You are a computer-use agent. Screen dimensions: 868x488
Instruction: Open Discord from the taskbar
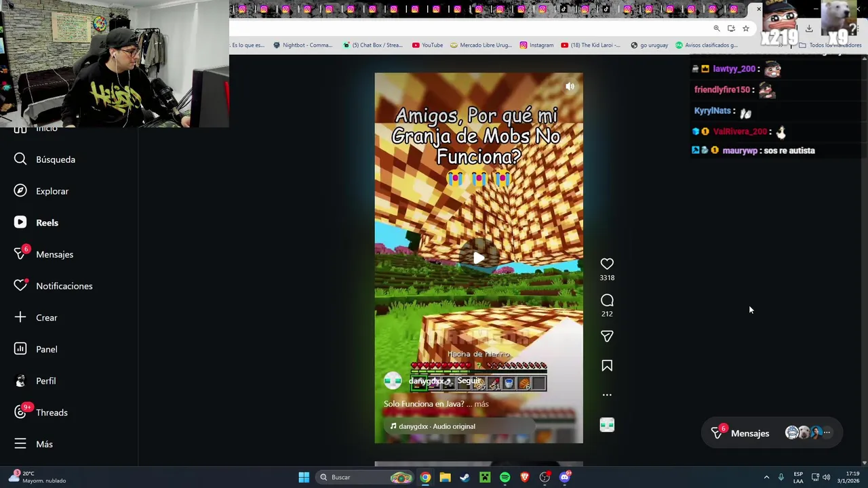coord(564,477)
